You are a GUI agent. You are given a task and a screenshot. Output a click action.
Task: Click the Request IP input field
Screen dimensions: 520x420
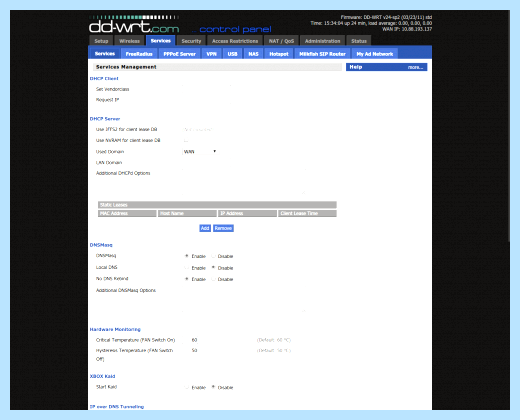(x=207, y=99)
